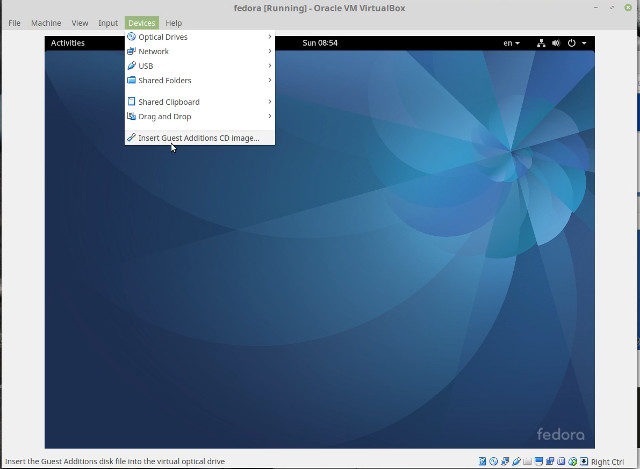Close the VirtualBox VM window
Screen dimensions: 640x469
628,7
